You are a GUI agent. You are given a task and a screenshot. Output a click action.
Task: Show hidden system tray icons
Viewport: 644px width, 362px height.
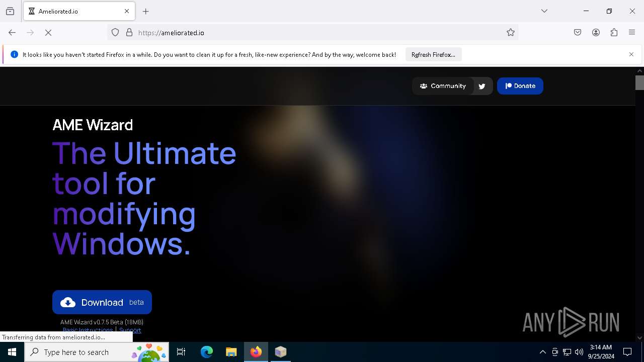click(x=542, y=352)
